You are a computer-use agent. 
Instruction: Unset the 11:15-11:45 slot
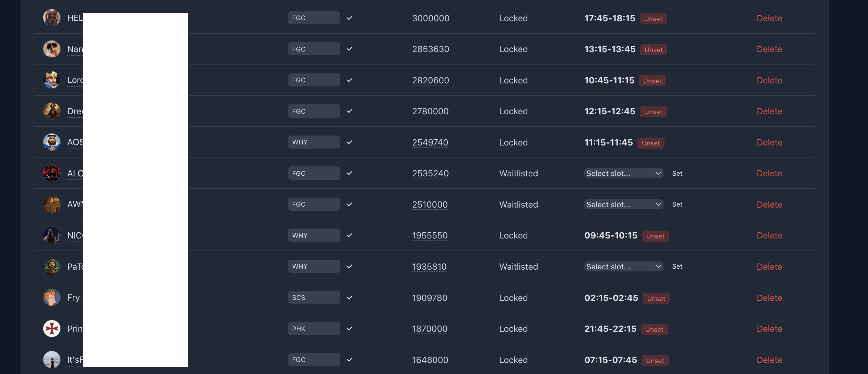tap(651, 143)
